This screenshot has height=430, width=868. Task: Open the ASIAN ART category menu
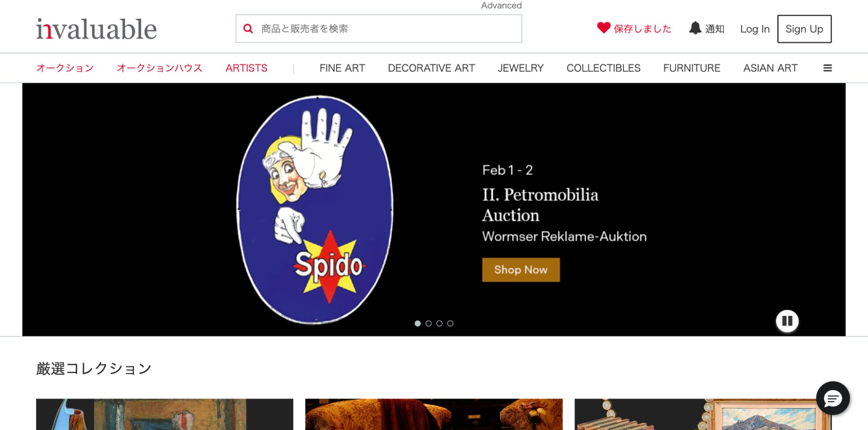[770, 68]
